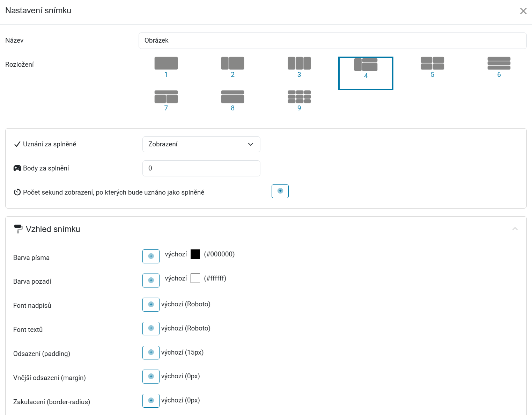Click the white default background color swatch
This screenshot has height=415, width=532.
point(195,278)
